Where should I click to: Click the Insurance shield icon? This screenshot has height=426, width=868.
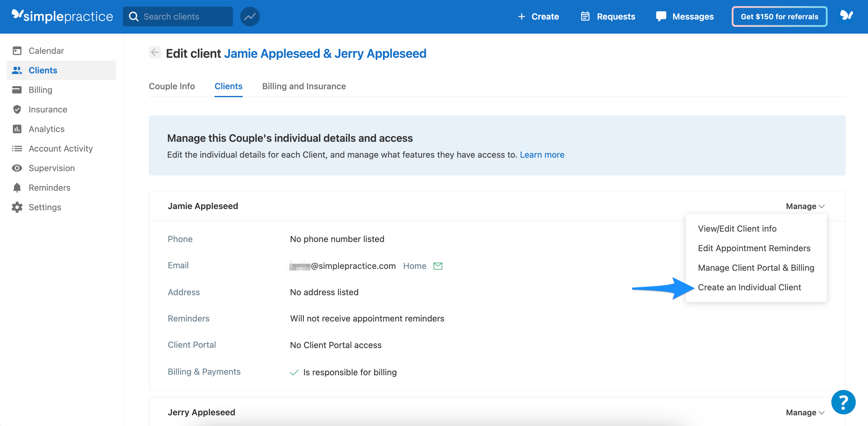coord(17,109)
